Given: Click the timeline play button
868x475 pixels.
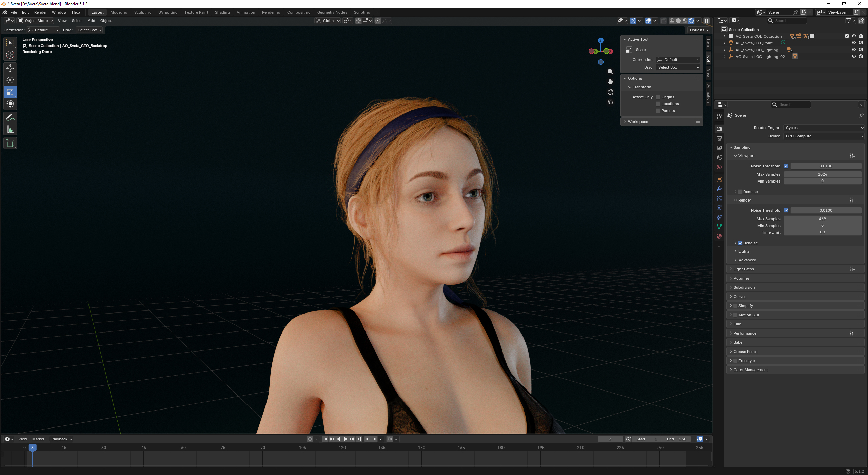Looking at the screenshot, I should (x=345, y=439).
